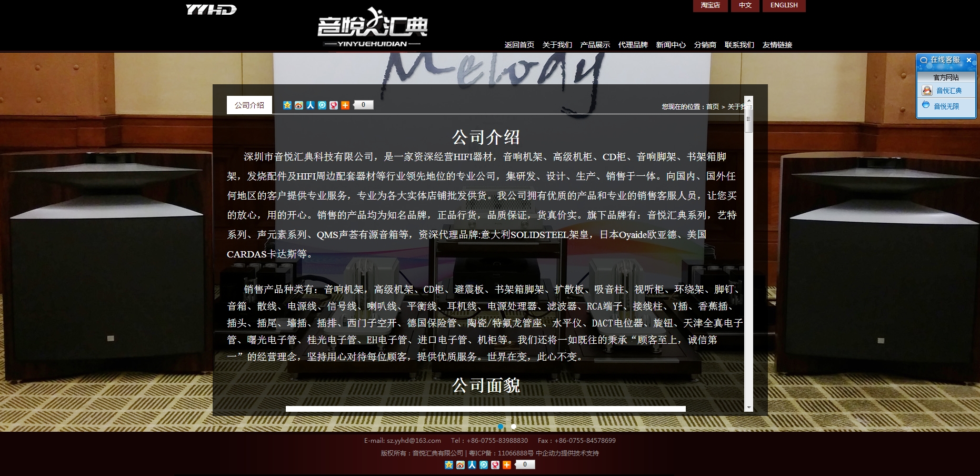The height and width of the screenshot is (476, 980).
Task: Click the content scrollbar up arrow
Action: [749, 100]
